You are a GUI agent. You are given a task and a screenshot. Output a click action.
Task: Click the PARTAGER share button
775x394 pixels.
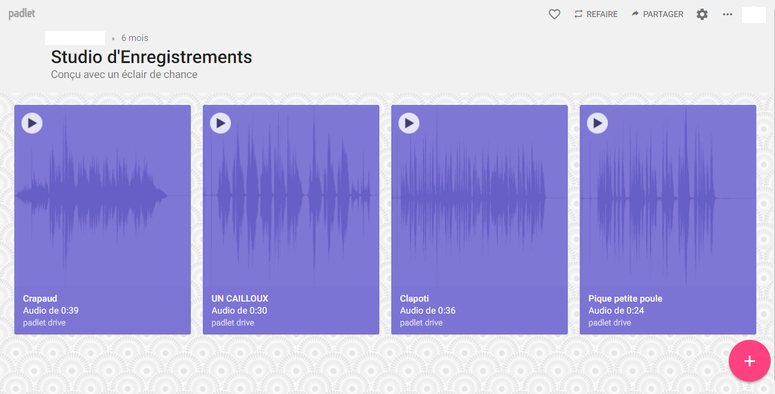point(657,14)
